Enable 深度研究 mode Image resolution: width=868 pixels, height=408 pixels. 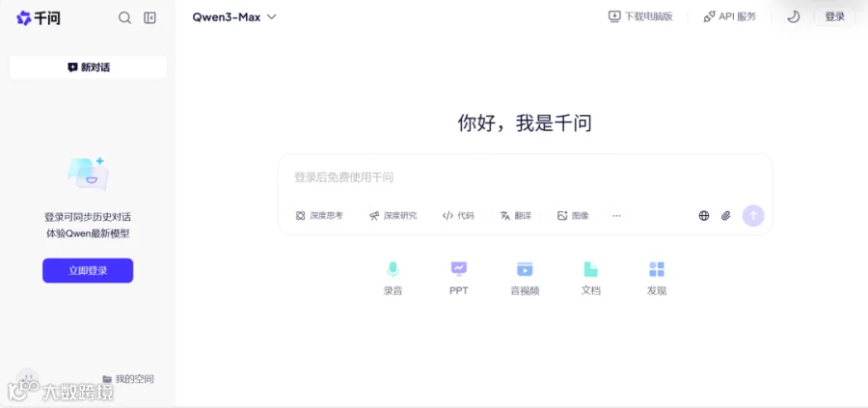(x=393, y=216)
